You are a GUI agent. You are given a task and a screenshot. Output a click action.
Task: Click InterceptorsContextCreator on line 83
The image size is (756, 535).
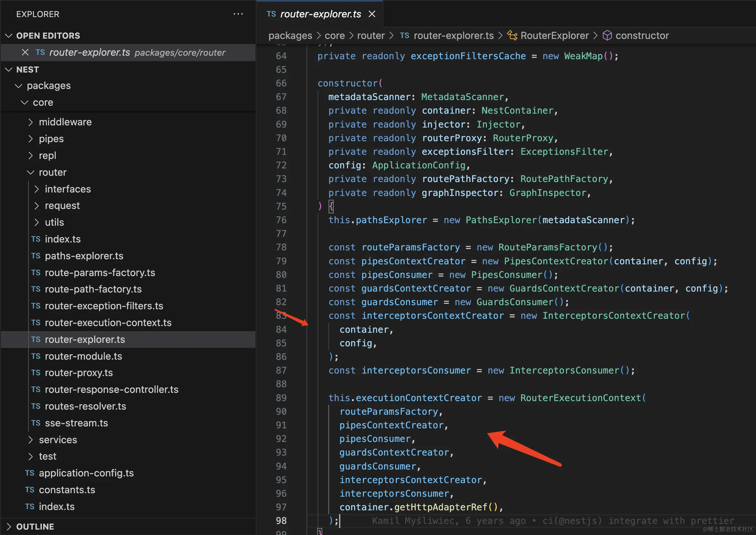[x=614, y=316]
